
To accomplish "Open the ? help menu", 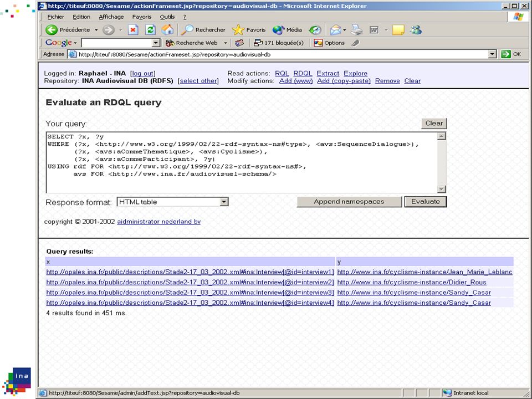I will coord(185,17).
